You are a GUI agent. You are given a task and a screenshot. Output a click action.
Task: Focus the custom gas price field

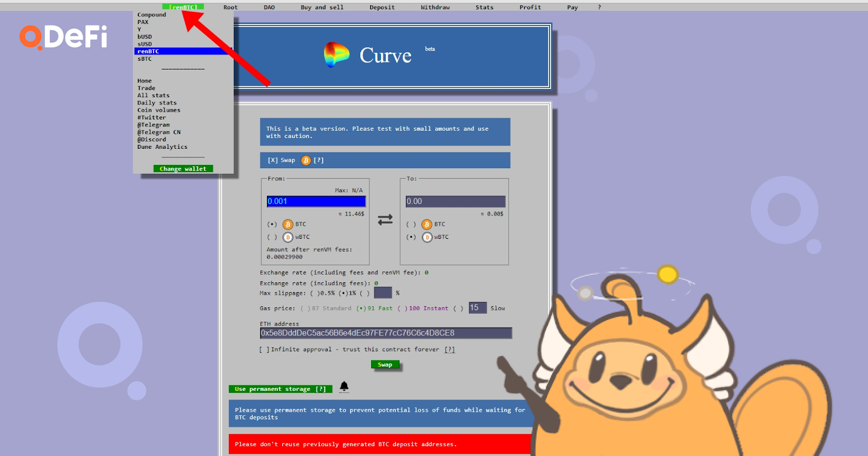[478, 308]
